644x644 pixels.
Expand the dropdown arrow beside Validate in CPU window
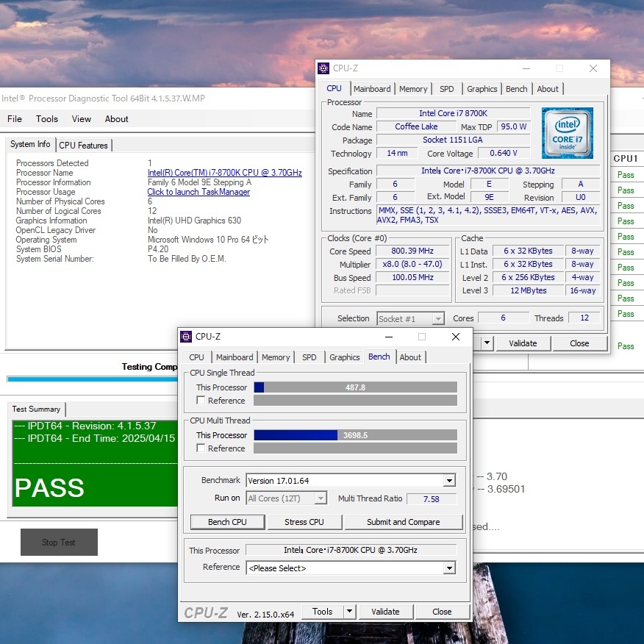click(487, 343)
